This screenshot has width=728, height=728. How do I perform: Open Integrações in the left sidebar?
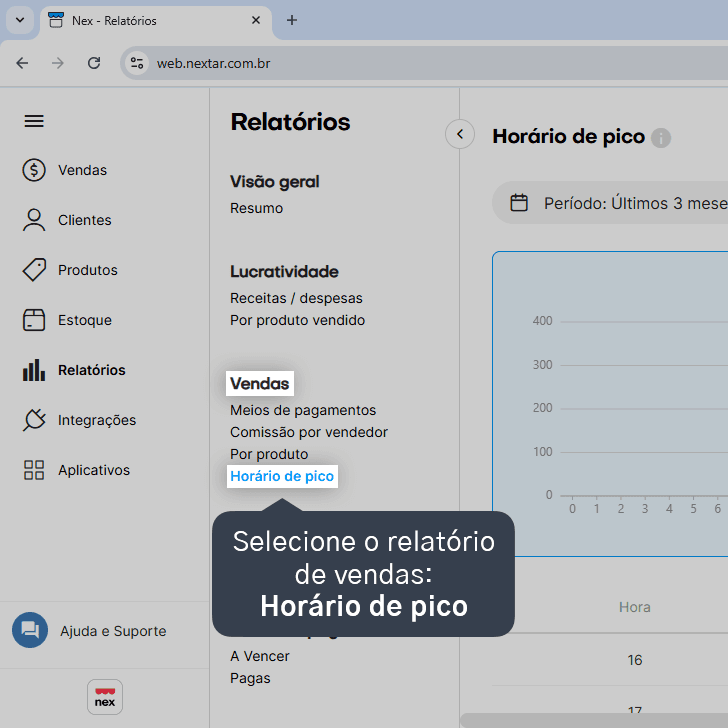point(97,420)
